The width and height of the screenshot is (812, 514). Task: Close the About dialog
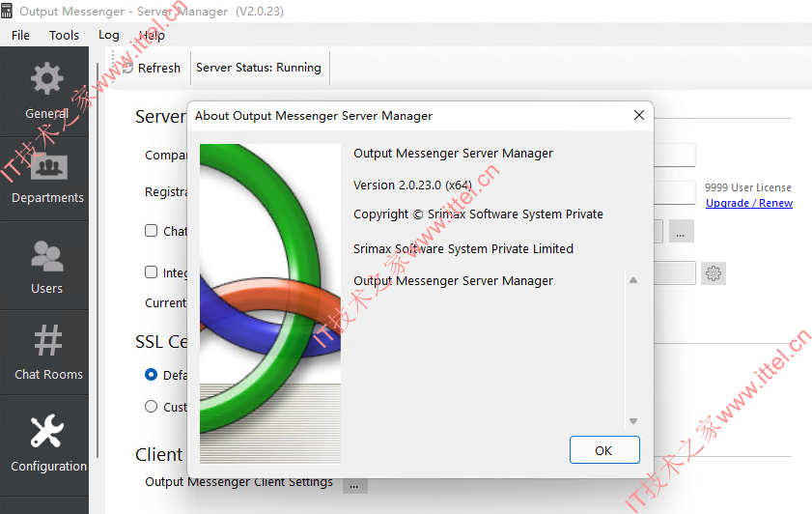coord(639,115)
